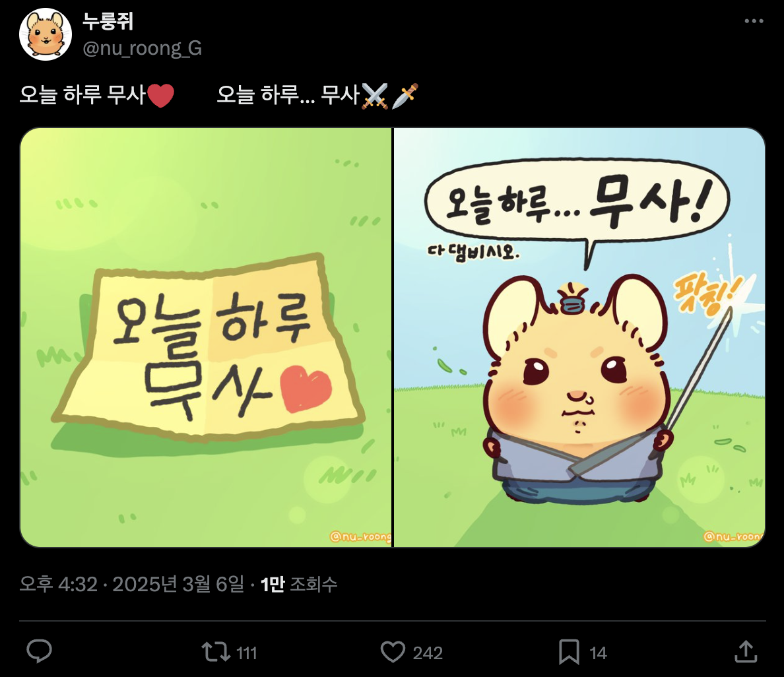
Task: Click the retweet count 111
Action: [x=247, y=653]
